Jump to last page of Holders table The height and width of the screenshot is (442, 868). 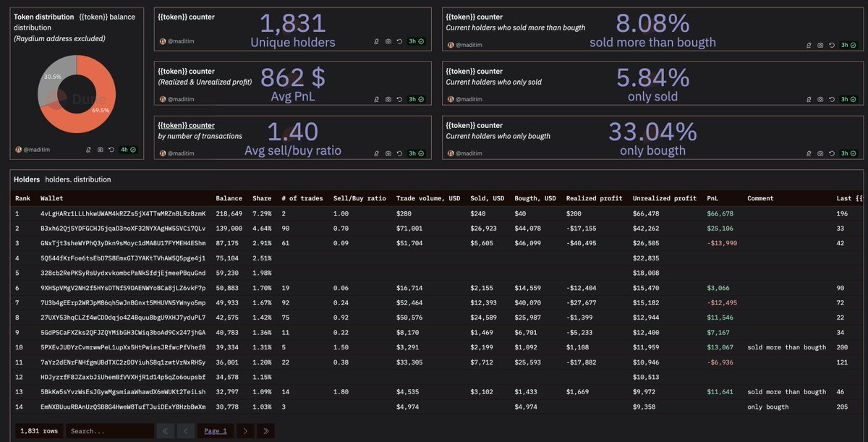pos(266,431)
